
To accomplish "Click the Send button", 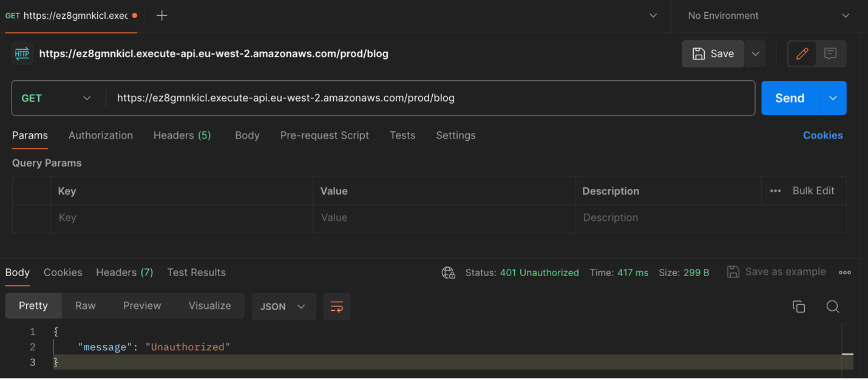I will coord(788,98).
